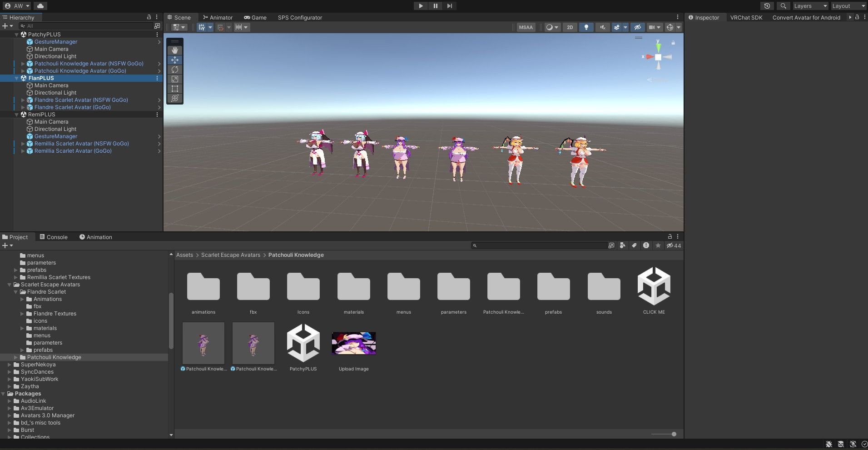Open Scene view three-dot menu
This screenshot has height=450, width=868.
tap(678, 17)
